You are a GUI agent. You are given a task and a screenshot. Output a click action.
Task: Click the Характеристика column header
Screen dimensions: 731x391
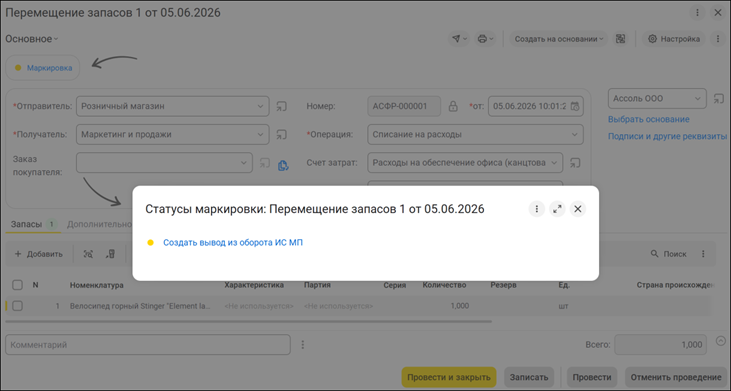click(254, 285)
